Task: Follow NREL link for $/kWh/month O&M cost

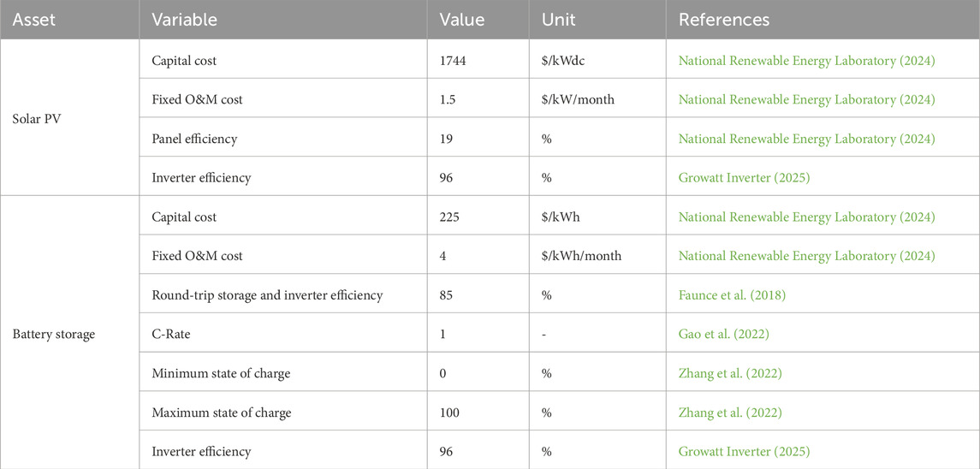Action: (806, 256)
